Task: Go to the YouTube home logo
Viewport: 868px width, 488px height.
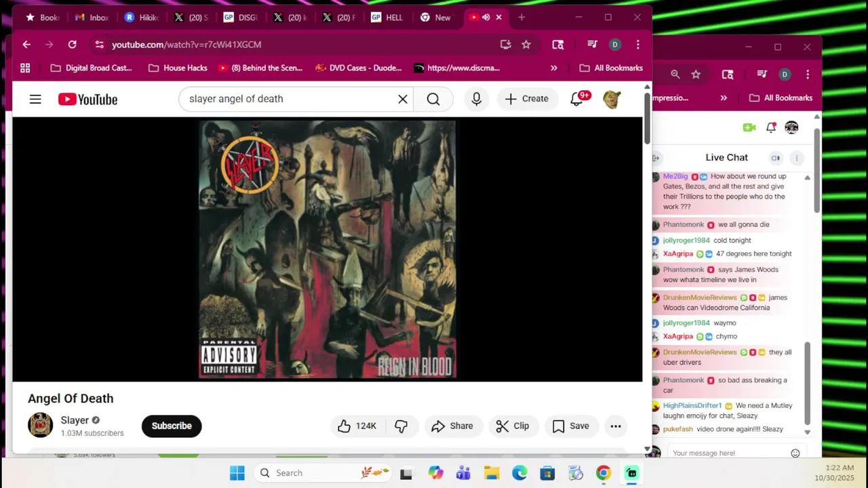Action: (x=87, y=99)
